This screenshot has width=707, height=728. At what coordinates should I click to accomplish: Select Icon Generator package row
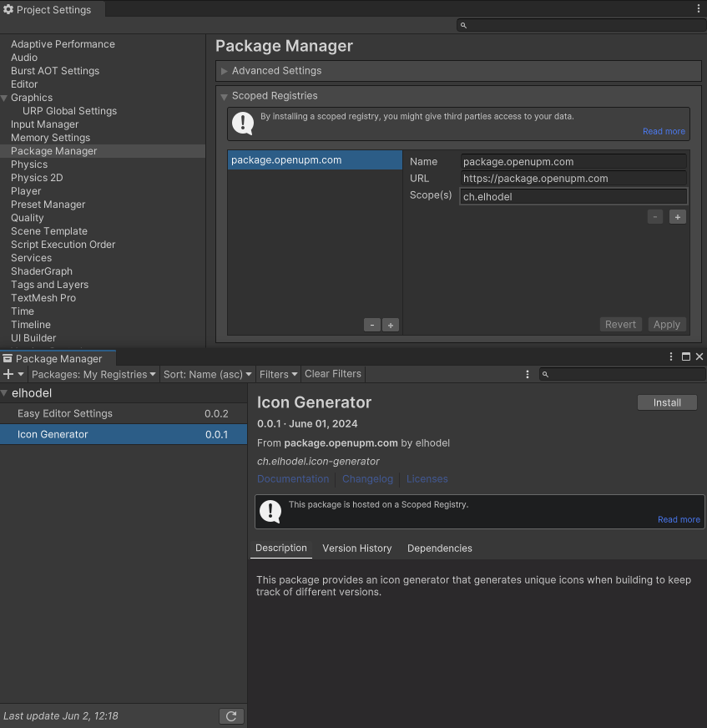click(x=124, y=434)
